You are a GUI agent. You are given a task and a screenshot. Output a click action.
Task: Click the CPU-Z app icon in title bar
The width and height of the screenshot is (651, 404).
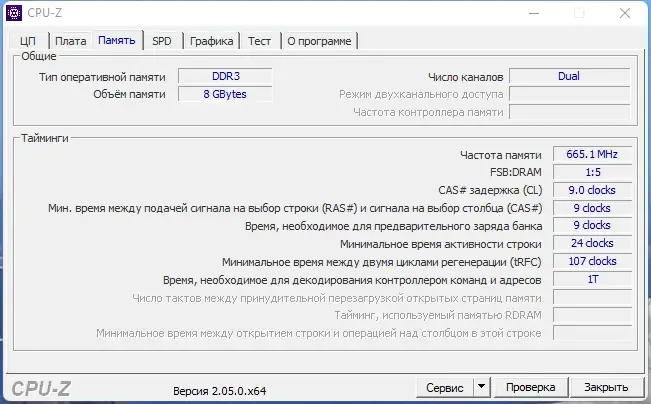point(14,13)
